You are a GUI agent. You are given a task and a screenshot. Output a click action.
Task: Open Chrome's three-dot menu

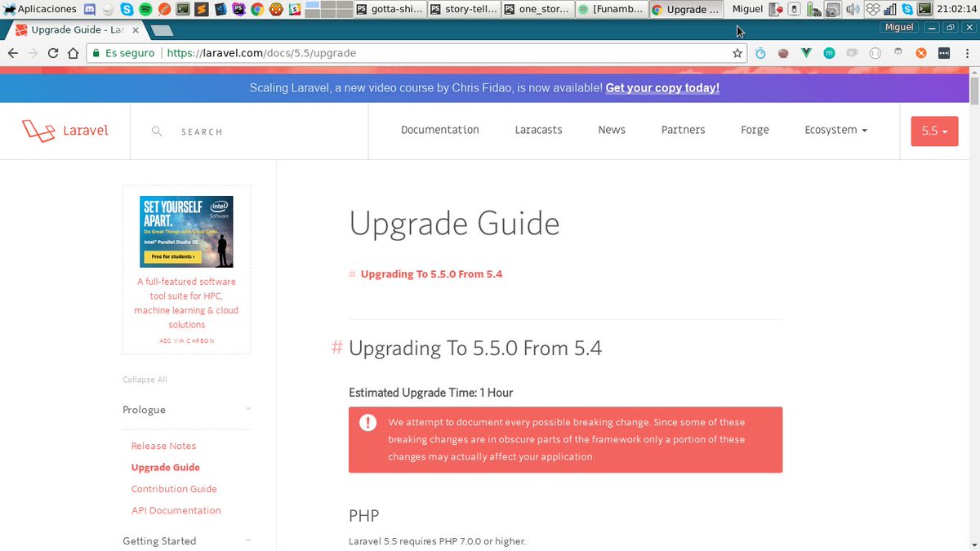pos(967,53)
